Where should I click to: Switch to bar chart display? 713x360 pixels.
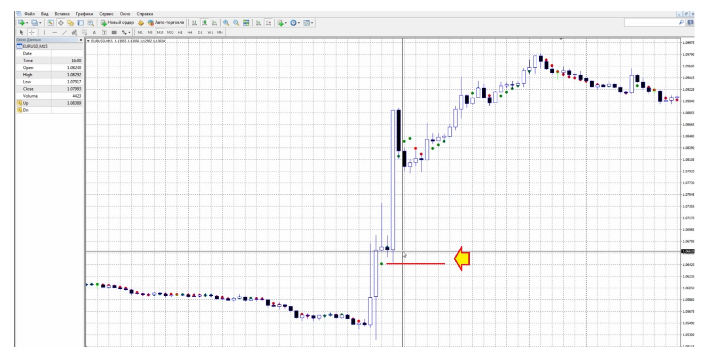click(194, 23)
